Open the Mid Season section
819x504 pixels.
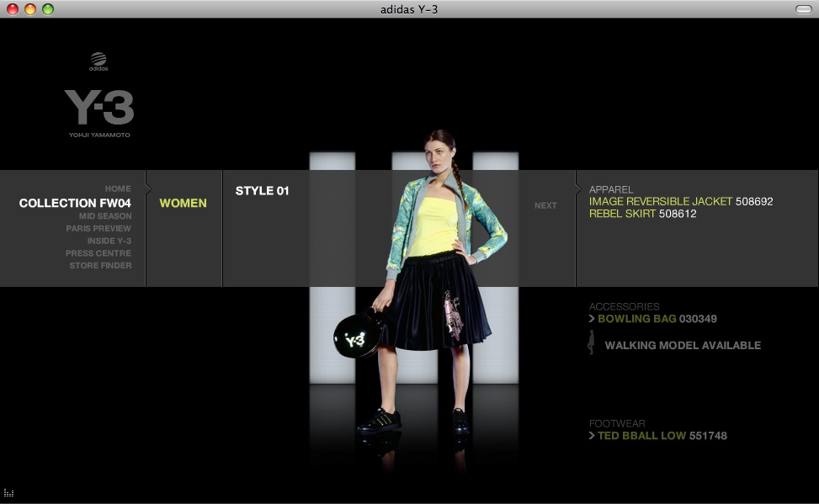pyautogui.click(x=105, y=216)
